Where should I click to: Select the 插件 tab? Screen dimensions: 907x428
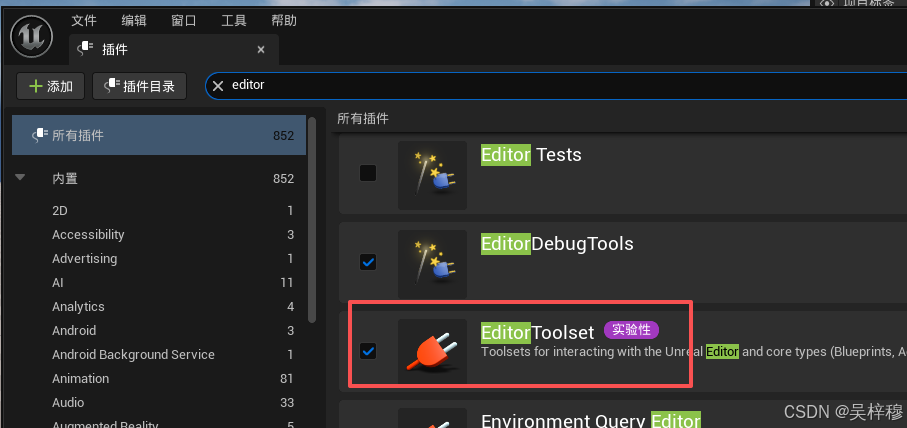click(174, 50)
